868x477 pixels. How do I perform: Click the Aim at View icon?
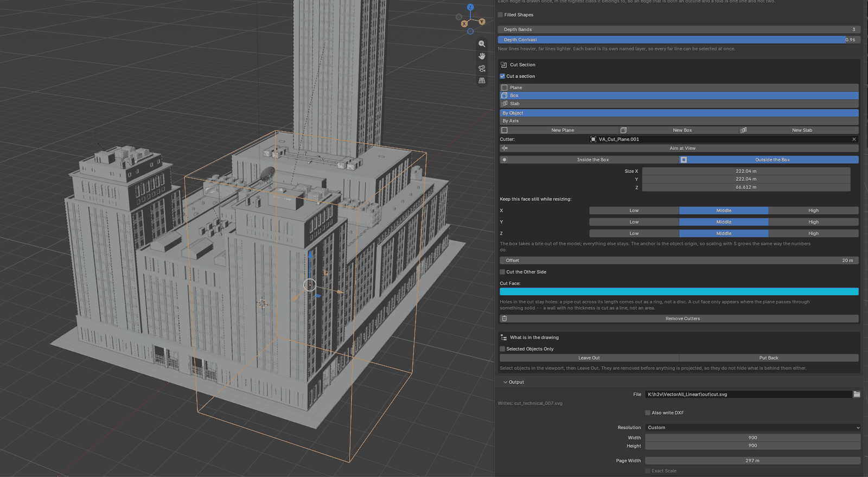[505, 148]
